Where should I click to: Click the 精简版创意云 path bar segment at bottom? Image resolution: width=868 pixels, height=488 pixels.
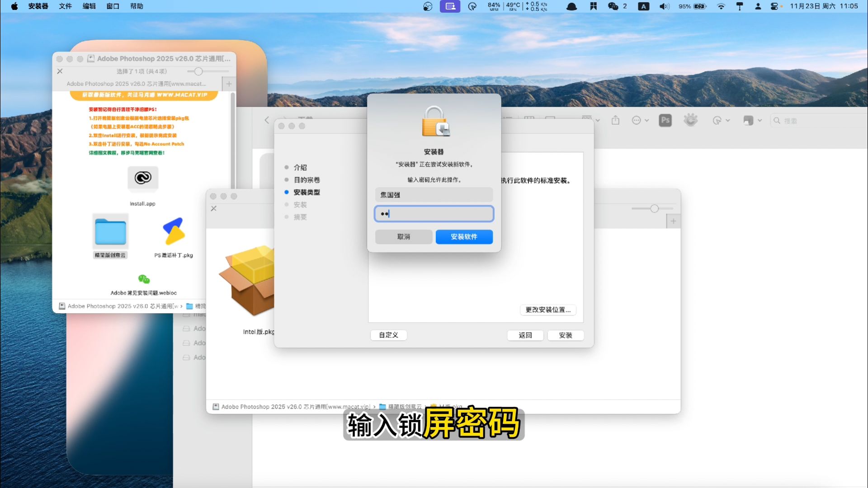coord(401,407)
